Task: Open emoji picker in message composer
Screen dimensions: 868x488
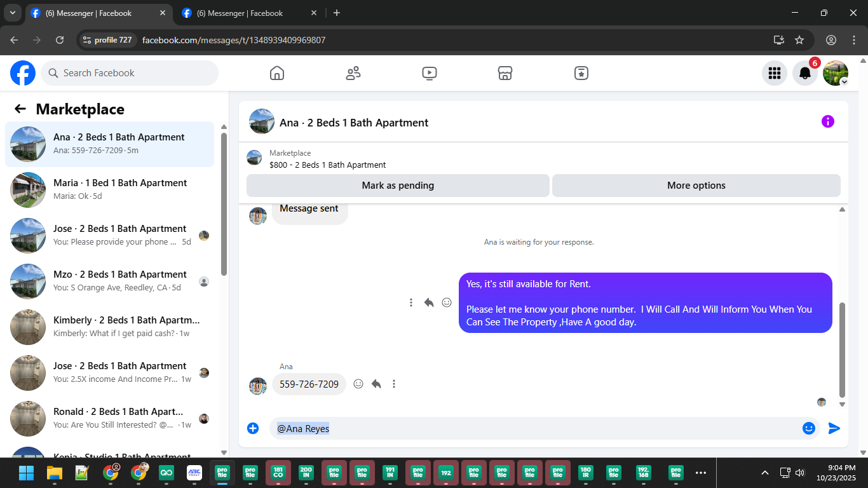Action: click(x=809, y=428)
